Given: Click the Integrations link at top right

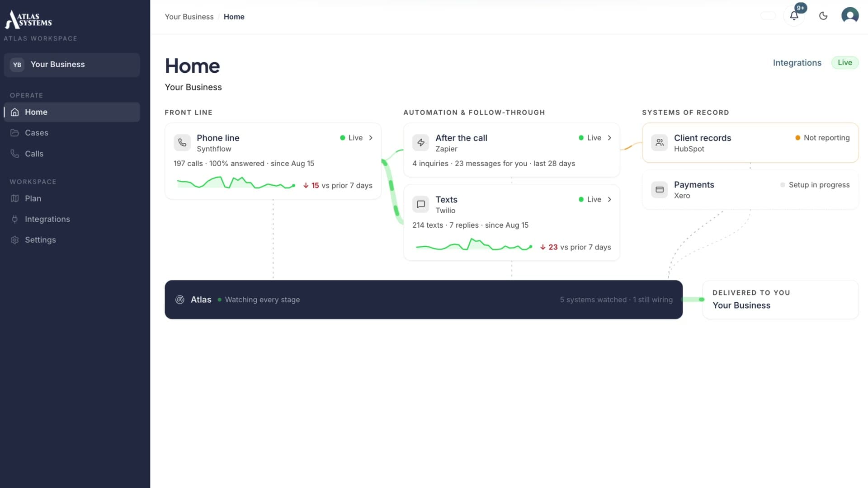Looking at the screenshot, I should pyautogui.click(x=797, y=63).
